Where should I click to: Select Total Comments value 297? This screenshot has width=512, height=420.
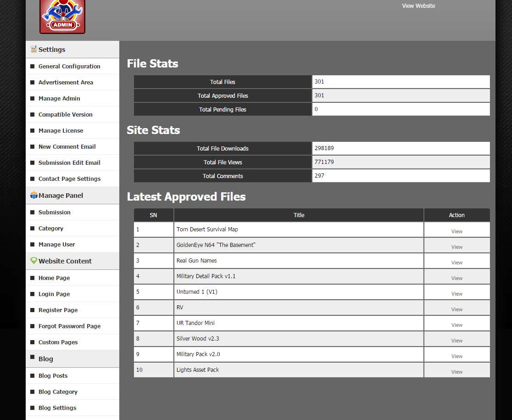pos(319,176)
